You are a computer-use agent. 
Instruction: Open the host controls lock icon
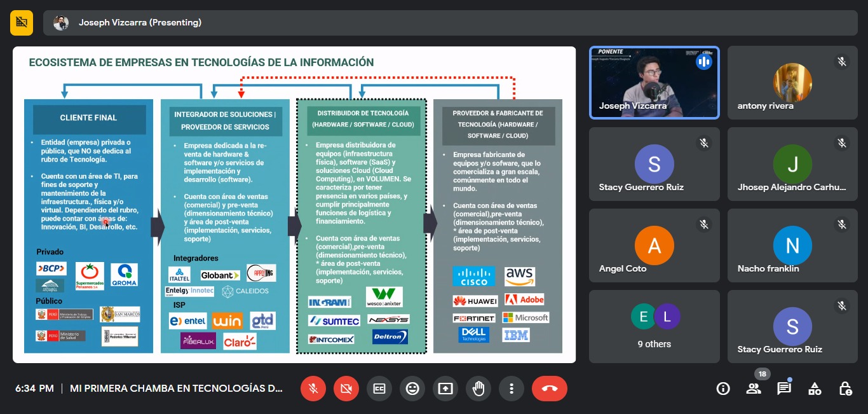pyautogui.click(x=845, y=389)
